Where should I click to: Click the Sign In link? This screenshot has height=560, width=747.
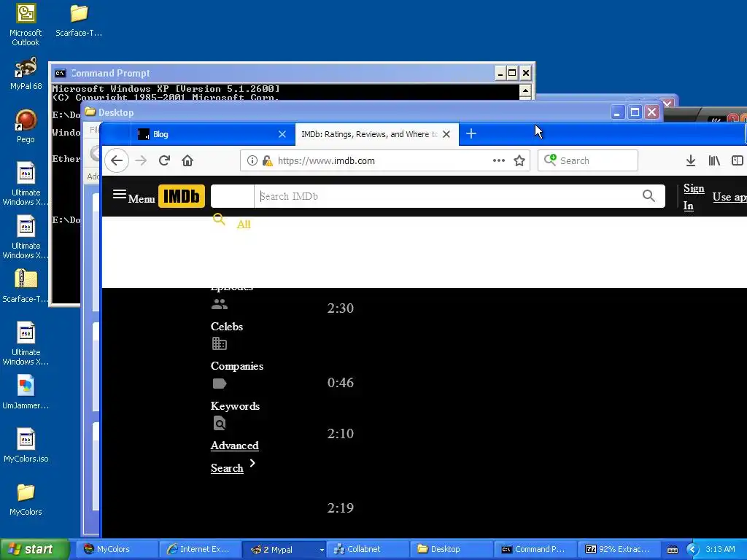click(x=694, y=197)
